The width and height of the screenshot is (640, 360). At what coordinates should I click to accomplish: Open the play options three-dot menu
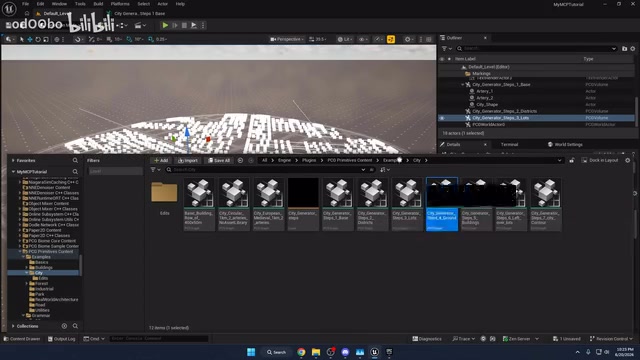coord(203,25)
